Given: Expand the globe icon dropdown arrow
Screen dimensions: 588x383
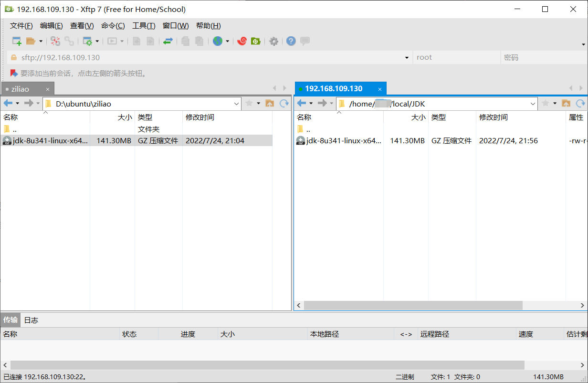Looking at the screenshot, I should pyautogui.click(x=227, y=41).
